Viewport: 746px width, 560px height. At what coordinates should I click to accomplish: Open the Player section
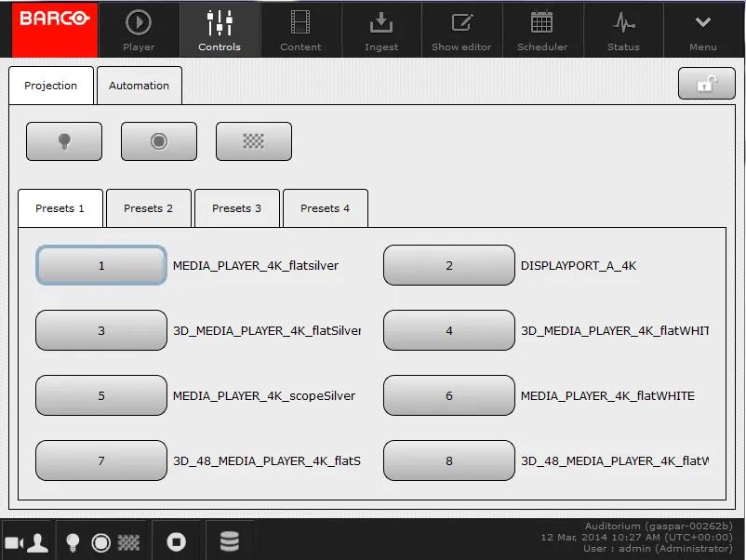coord(139,30)
